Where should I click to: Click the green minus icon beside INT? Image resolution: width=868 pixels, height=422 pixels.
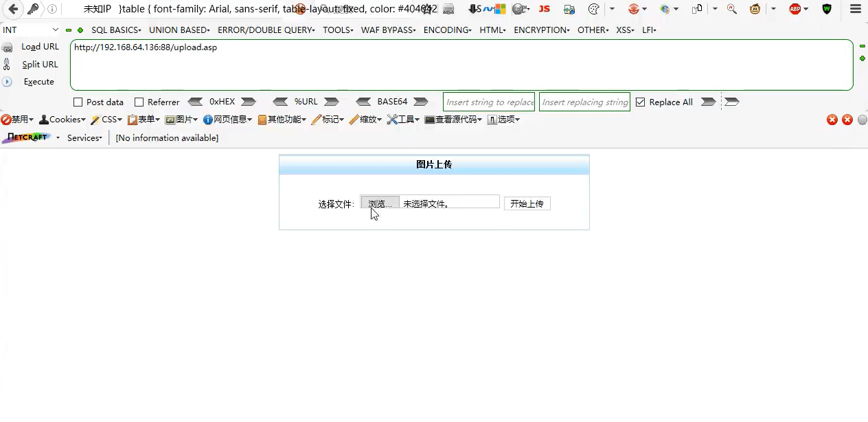coord(69,30)
